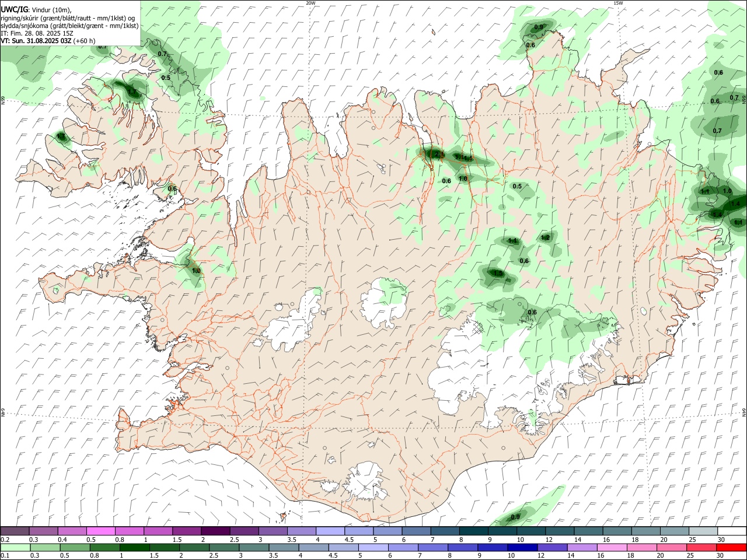Click the rain-legend swatch starting at 1.5

(163, 547)
